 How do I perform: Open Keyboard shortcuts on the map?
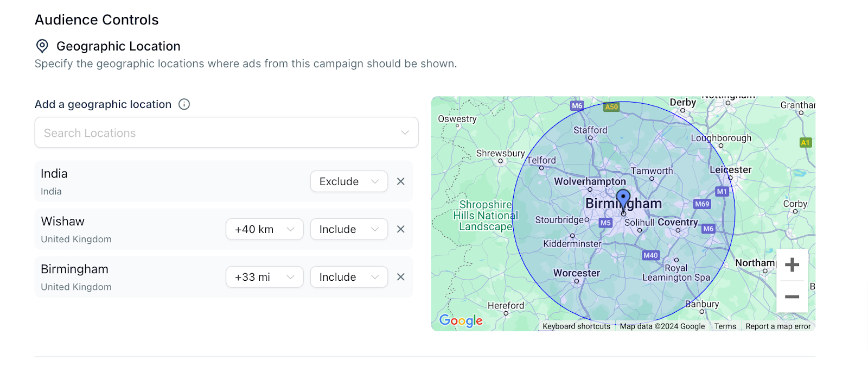(576, 326)
